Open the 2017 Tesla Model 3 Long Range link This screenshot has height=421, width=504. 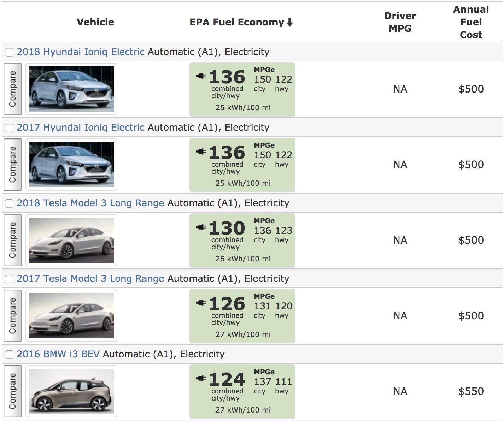90,279
